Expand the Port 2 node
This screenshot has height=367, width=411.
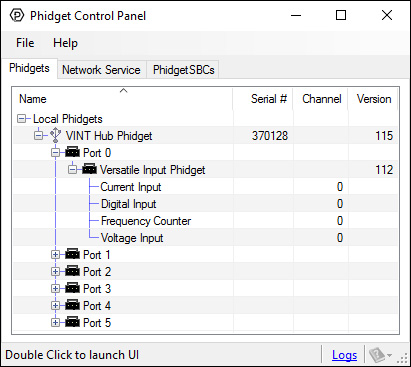click(x=55, y=271)
